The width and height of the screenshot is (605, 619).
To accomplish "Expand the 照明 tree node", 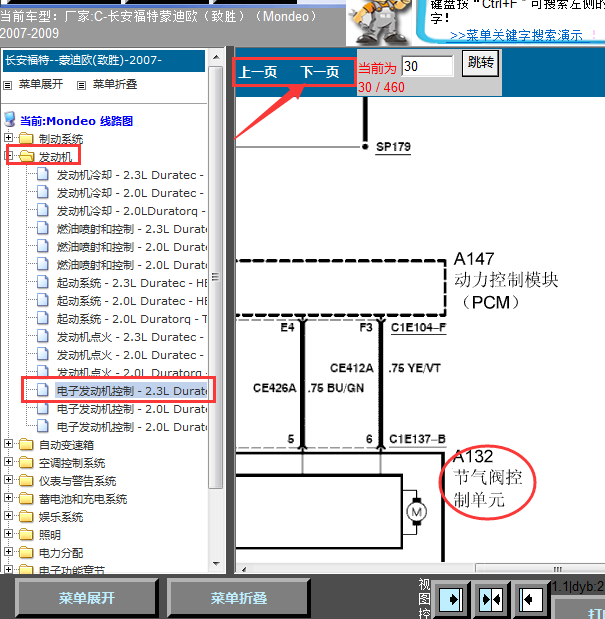I will click(8, 534).
